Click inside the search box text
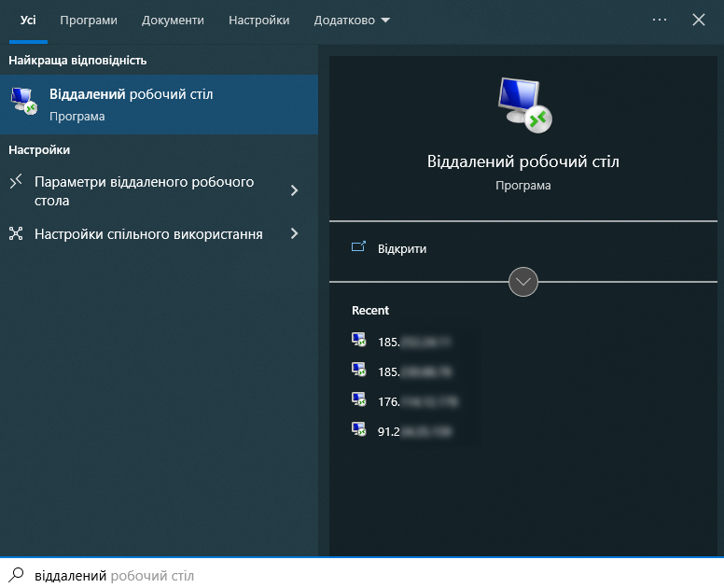This screenshot has width=724, height=588. [114, 576]
